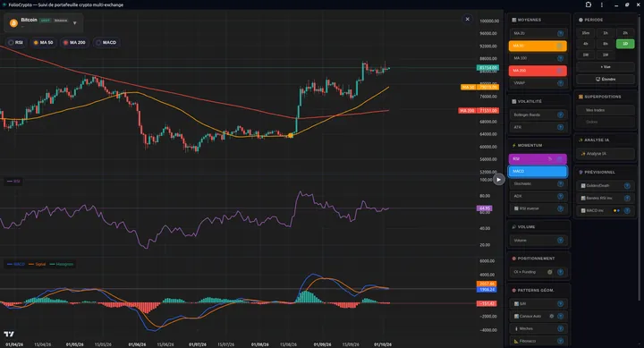Open help icon on purple RSI row

click(559, 158)
